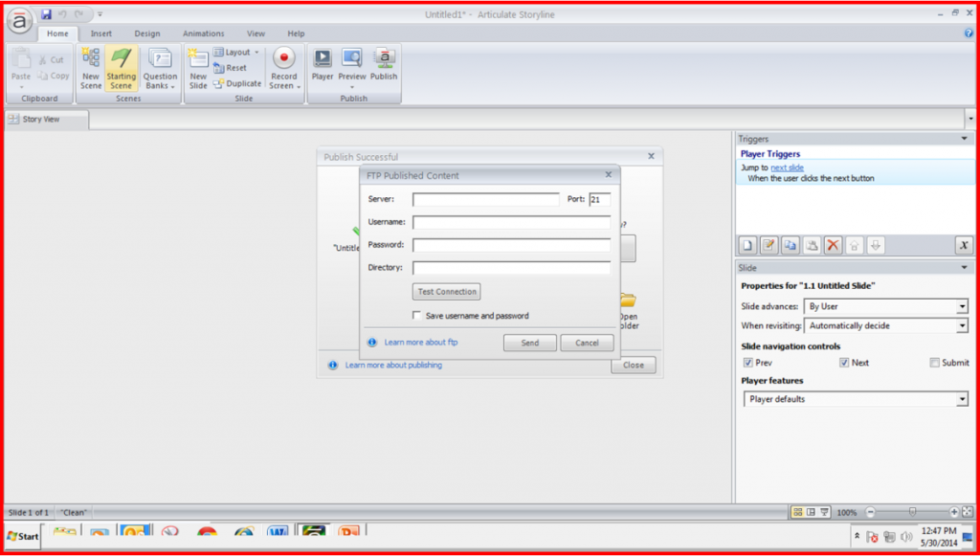Set the Starting Scene flag
Viewport: 980px width, 556px height.
[121, 69]
